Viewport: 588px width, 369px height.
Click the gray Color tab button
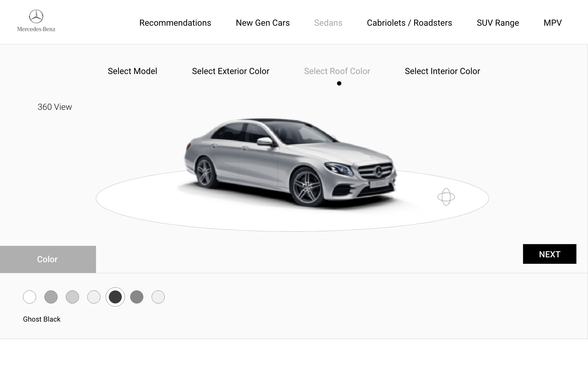[x=48, y=259]
